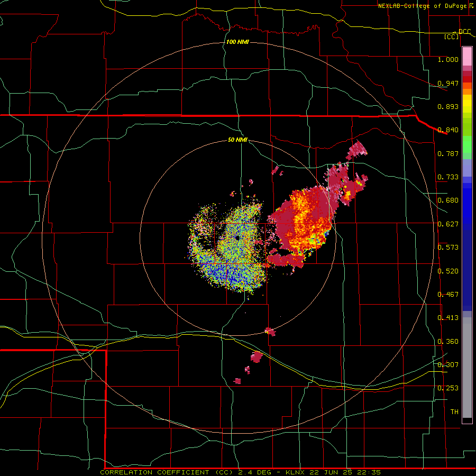
Task: Click the 0.253 scale value
Action: [x=448, y=388]
